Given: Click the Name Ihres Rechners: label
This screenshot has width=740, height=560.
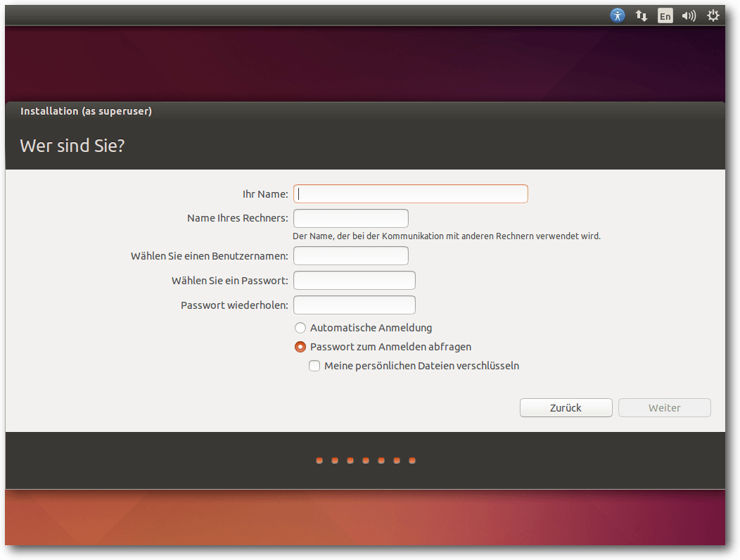Looking at the screenshot, I should [237, 218].
